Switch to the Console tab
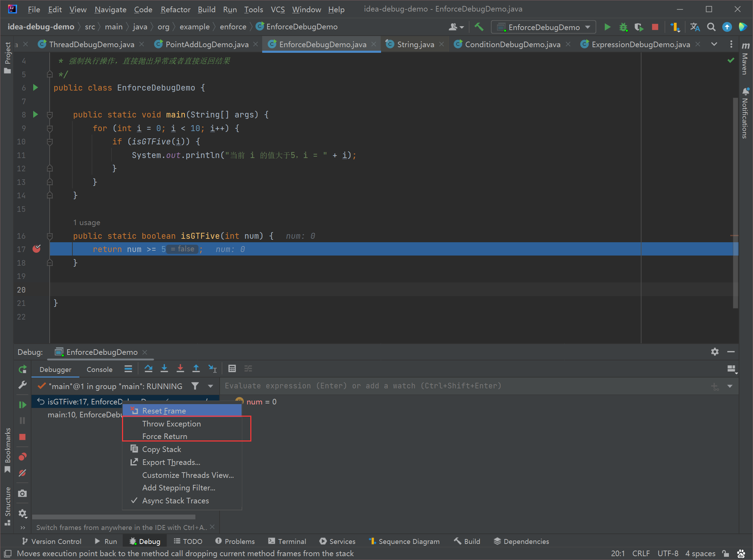The height and width of the screenshot is (560, 753). click(x=100, y=369)
